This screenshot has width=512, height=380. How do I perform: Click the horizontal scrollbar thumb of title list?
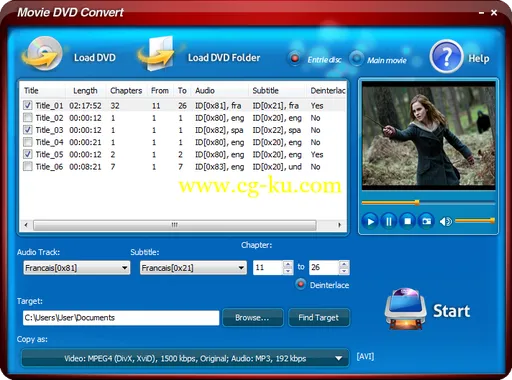click(x=175, y=225)
